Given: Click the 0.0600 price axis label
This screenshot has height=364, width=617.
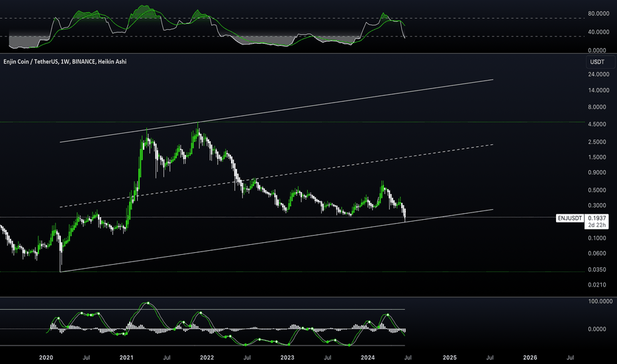Looking at the screenshot, I should [598, 254].
